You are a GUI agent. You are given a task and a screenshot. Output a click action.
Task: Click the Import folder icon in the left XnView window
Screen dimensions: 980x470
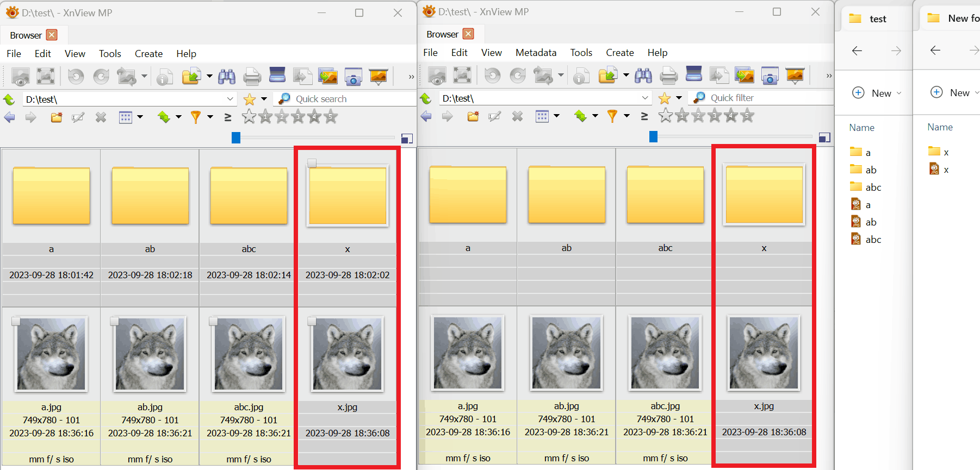(x=191, y=77)
